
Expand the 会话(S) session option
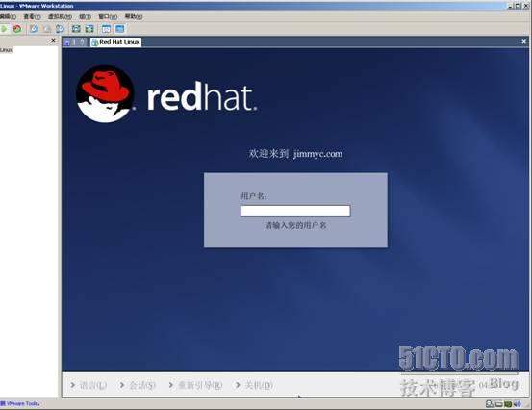point(138,385)
